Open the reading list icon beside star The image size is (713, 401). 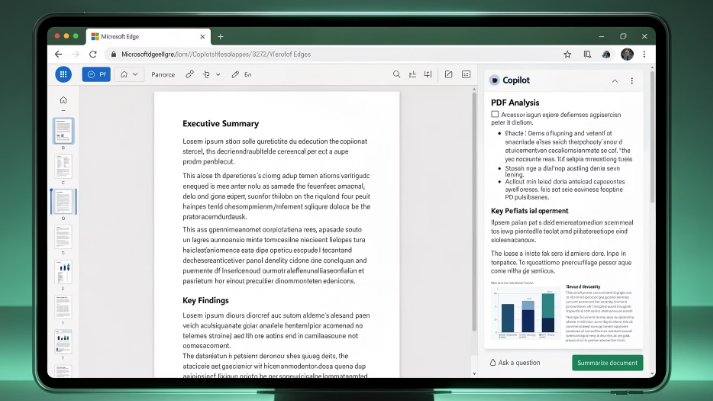[587, 54]
